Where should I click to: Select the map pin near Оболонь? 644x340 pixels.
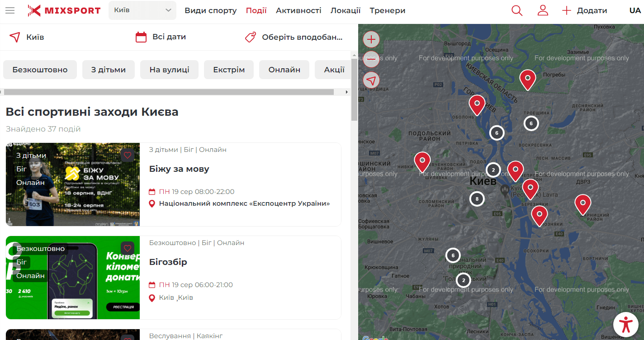point(477,105)
